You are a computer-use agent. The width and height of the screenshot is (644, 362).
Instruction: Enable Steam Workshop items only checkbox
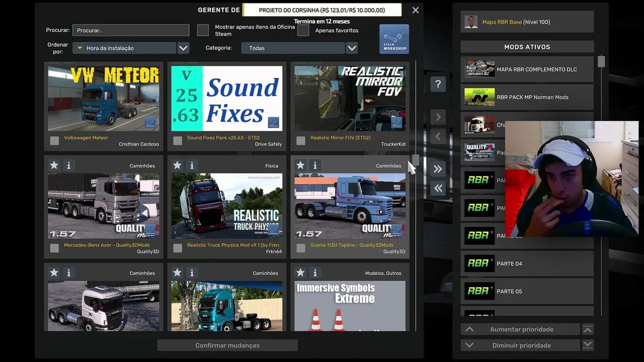[203, 30]
